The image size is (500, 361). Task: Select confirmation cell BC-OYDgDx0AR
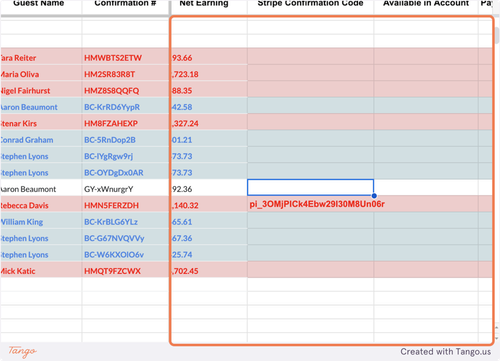click(125, 171)
